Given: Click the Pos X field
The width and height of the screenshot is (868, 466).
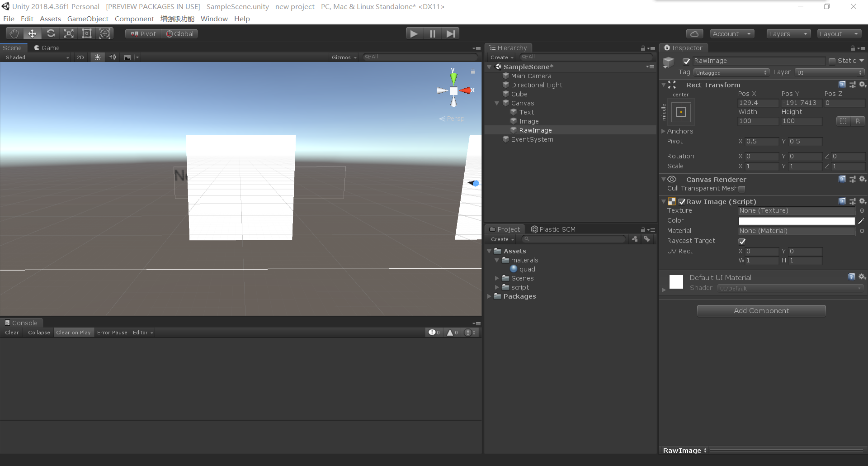Looking at the screenshot, I should click(x=758, y=103).
